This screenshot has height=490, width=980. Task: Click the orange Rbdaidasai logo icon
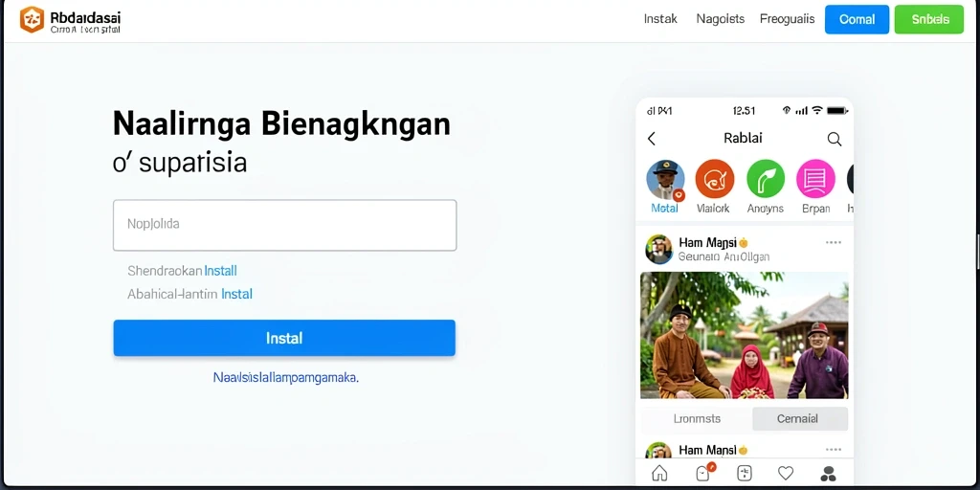(32, 19)
